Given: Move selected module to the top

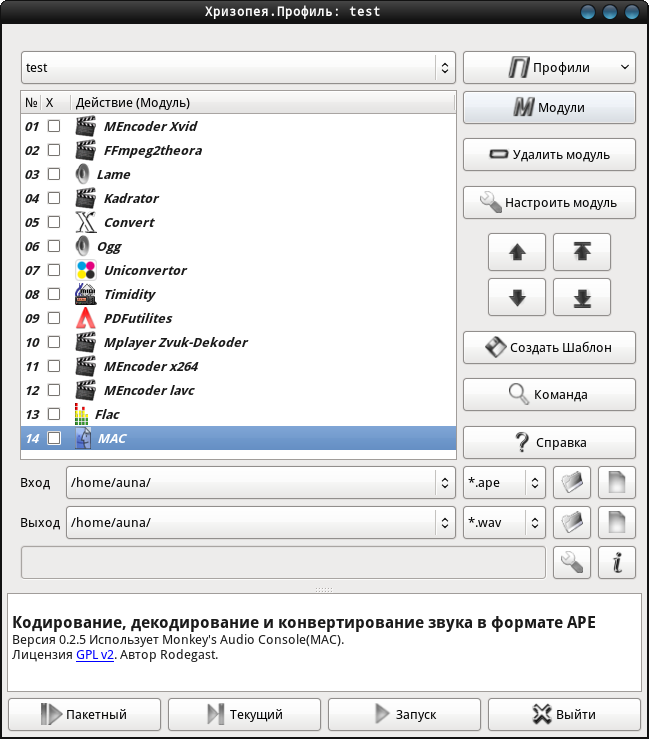Looking at the screenshot, I should point(582,252).
